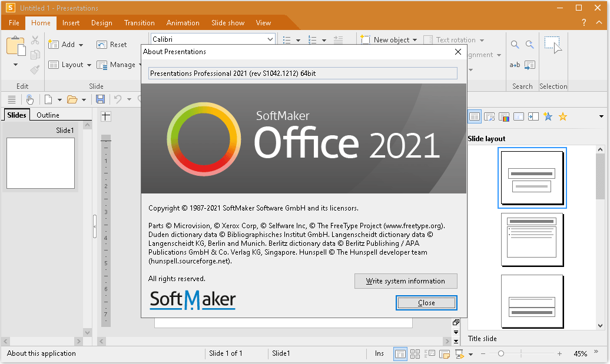This screenshot has height=364, width=610.
Task: Click the Replace a→b icon
Action: 515,65
